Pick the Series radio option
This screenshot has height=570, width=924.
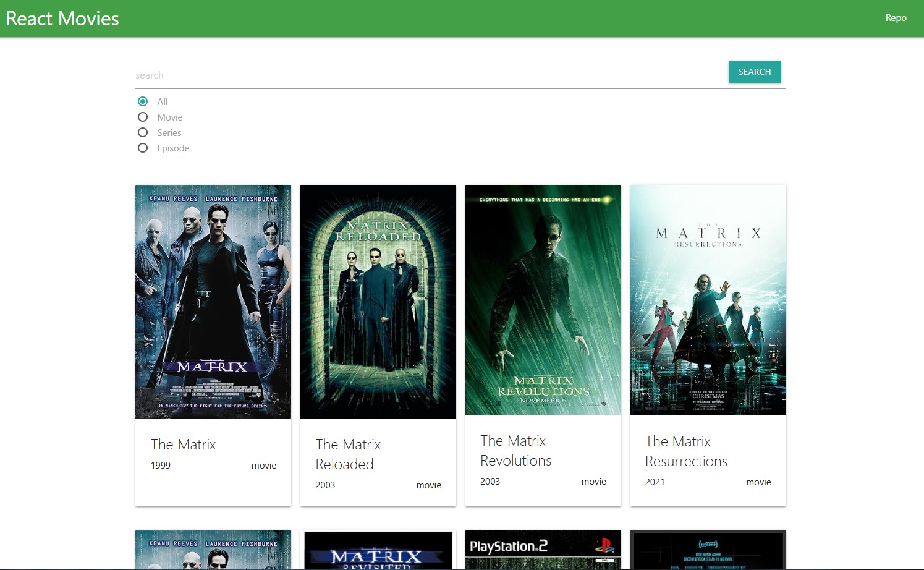[x=143, y=132]
